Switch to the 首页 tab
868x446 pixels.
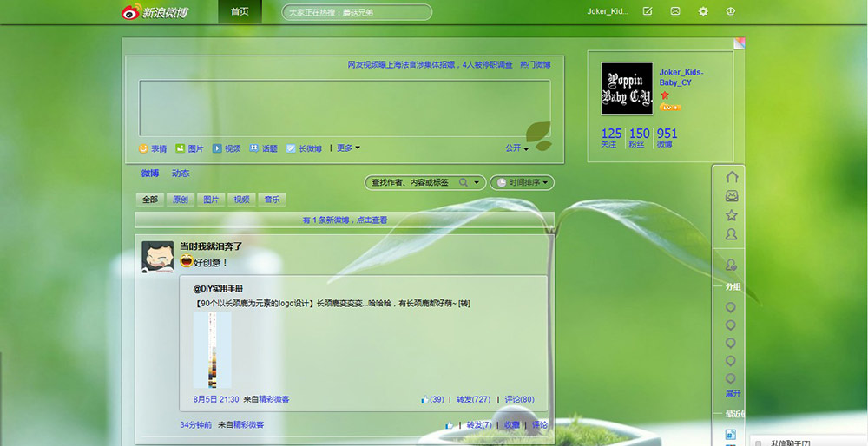[x=240, y=11]
